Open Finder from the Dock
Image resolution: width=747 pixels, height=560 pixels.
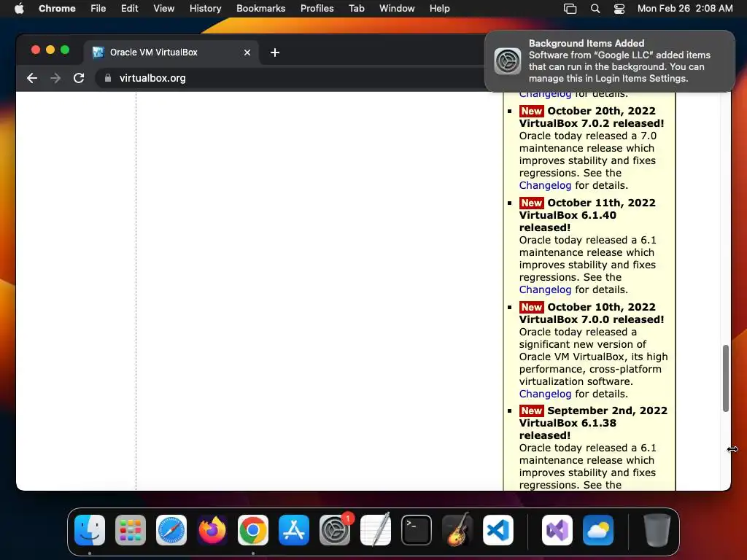click(90, 529)
